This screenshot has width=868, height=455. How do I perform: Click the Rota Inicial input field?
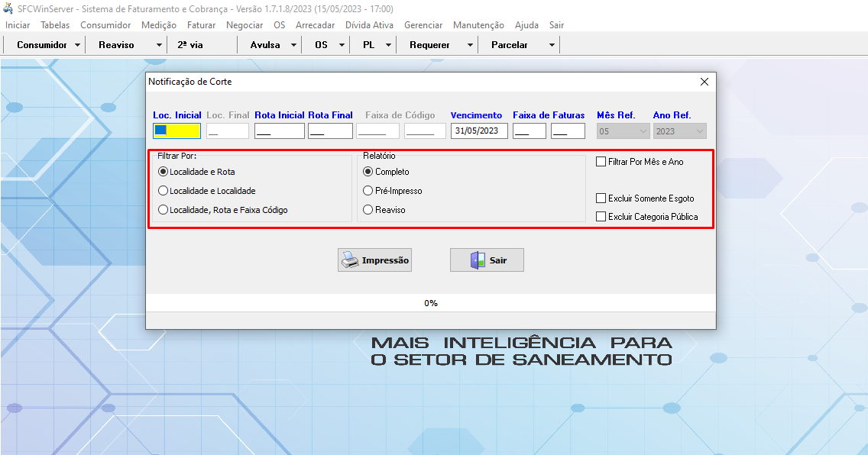pos(279,131)
